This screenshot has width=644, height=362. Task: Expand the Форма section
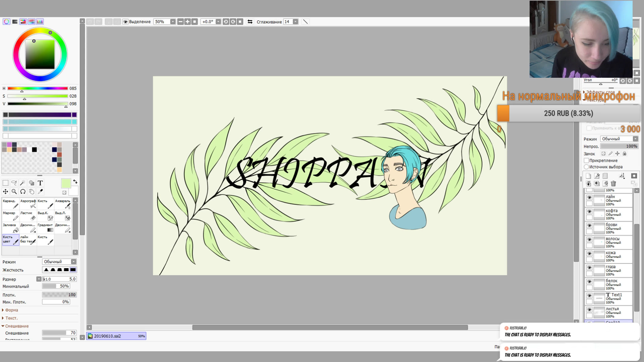coord(11,310)
